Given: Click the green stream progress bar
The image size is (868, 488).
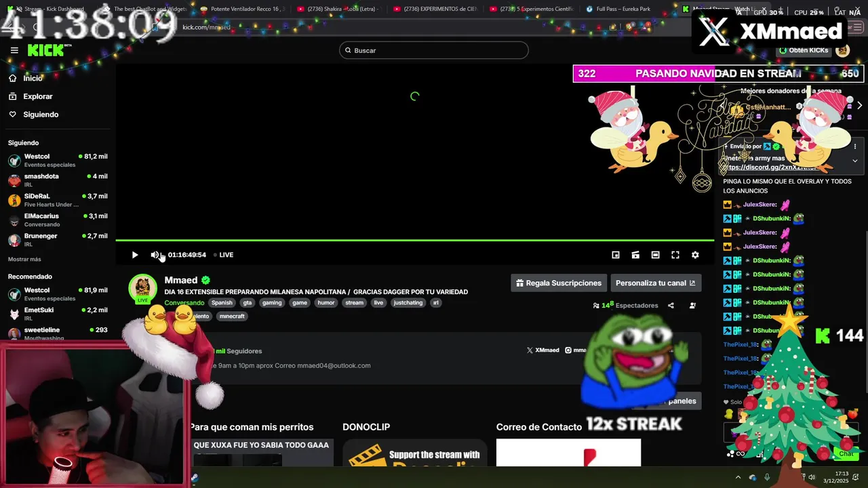Looking at the screenshot, I should [x=415, y=240].
